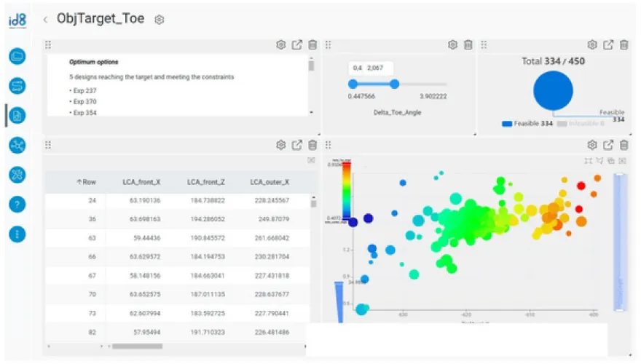
Task: Open the help question mark icon
Action: point(17,204)
